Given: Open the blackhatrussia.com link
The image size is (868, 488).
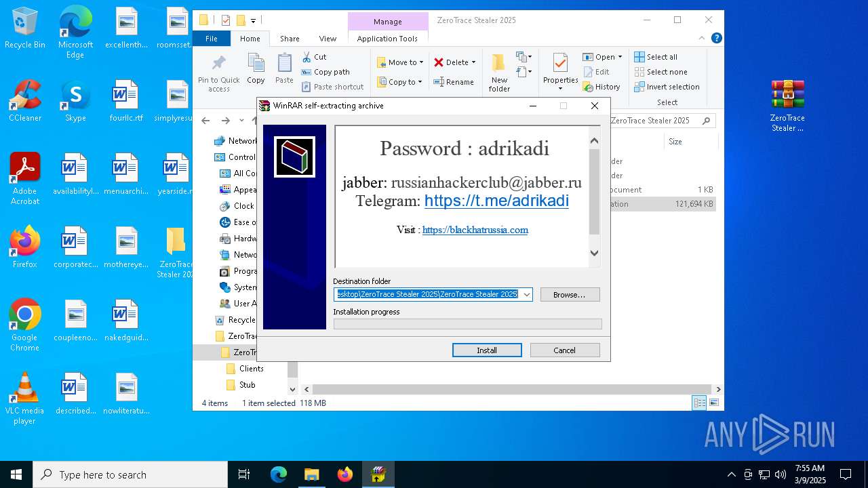Looking at the screenshot, I should point(475,230).
